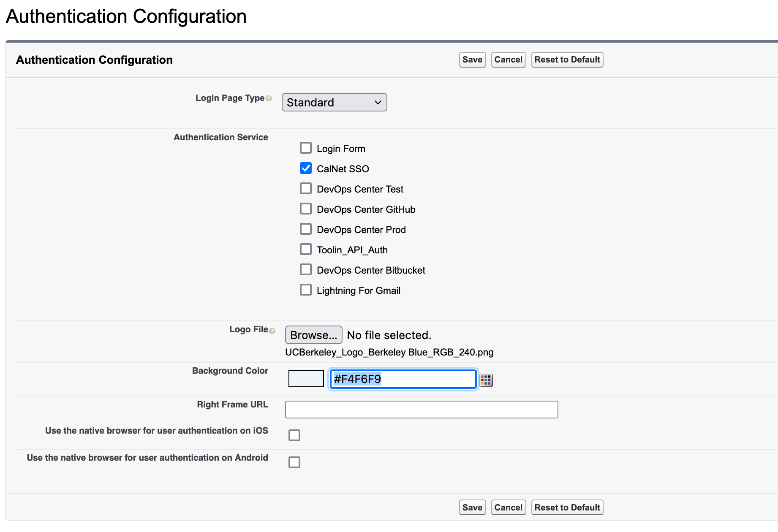Enable the Login Form authentication service

point(306,147)
